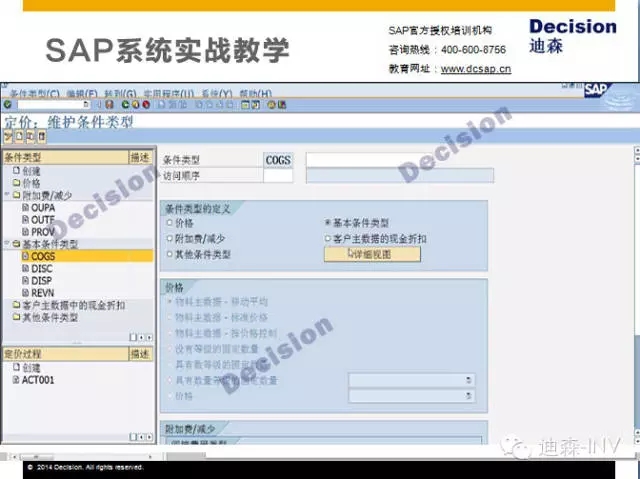
Task: Open the 编辑(E) menu
Action: [82, 94]
